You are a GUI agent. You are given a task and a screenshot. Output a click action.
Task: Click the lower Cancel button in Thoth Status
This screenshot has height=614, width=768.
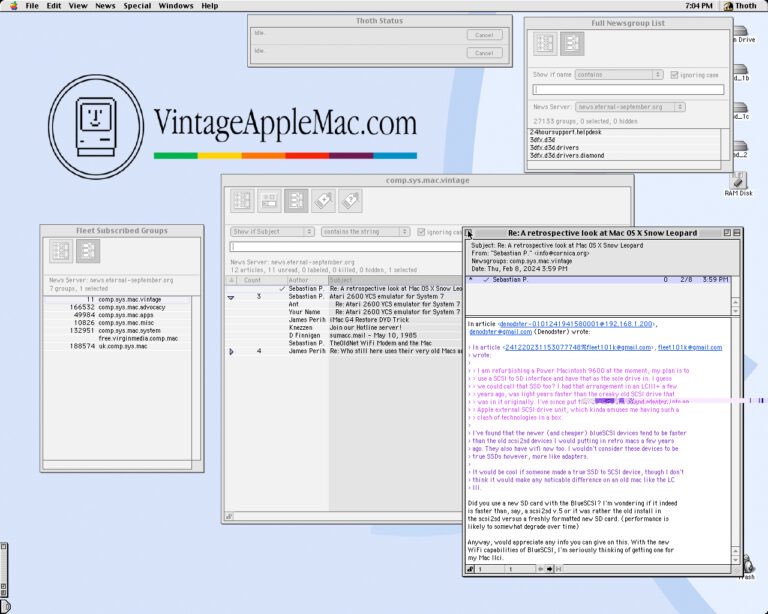pyautogui.click(x=484, y=52)
